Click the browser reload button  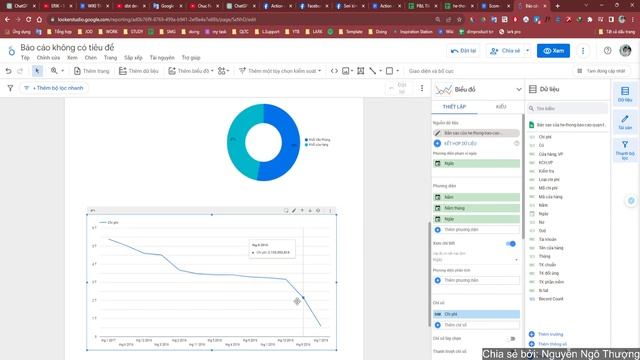pyautogui.click(x=28, y=20)
